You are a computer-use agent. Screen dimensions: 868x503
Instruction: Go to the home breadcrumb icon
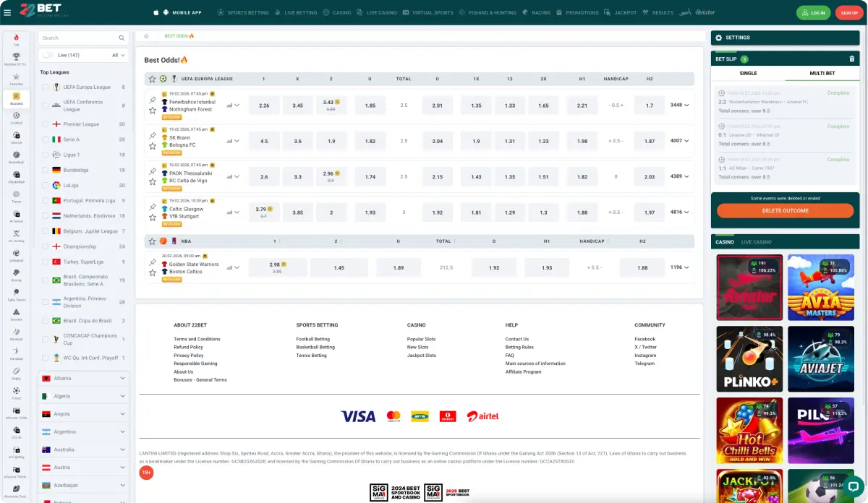pos(147,35)
